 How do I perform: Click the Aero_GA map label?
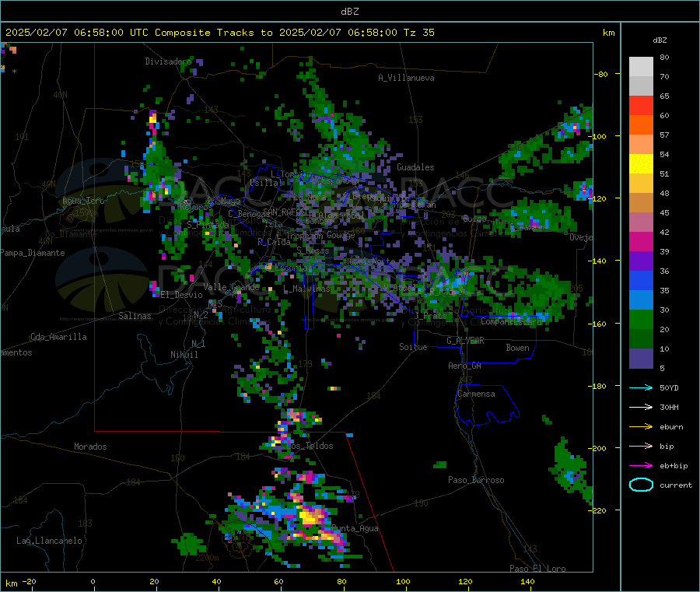click(x=464, y=366)
